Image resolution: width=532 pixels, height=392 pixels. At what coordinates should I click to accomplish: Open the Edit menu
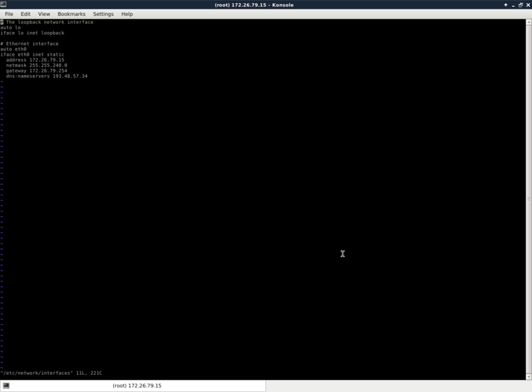pos(25,14)
